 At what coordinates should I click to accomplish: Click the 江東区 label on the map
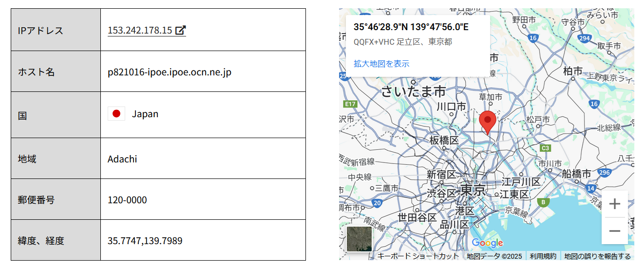(x=514, y=194)
